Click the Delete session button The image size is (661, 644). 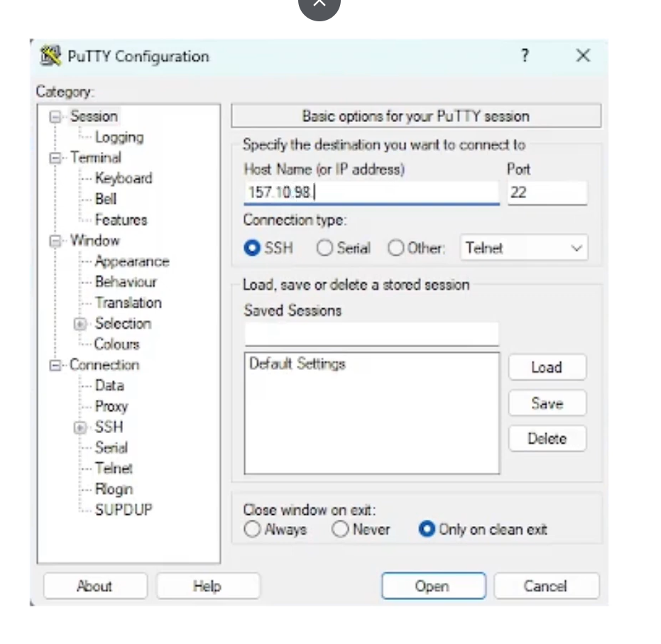[547, 439]
